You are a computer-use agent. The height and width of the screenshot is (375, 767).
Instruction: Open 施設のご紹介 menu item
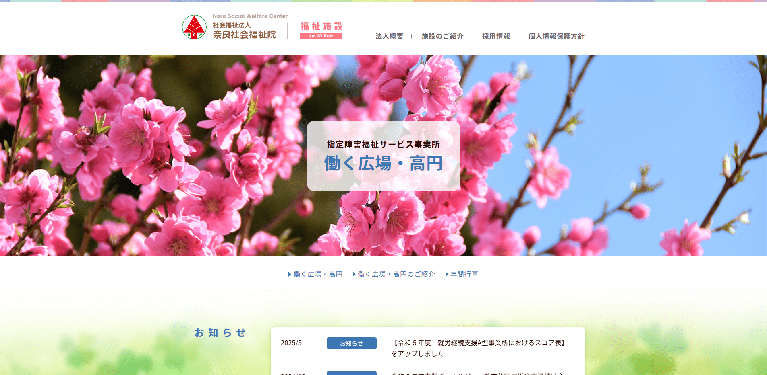(x=443, y=36)
